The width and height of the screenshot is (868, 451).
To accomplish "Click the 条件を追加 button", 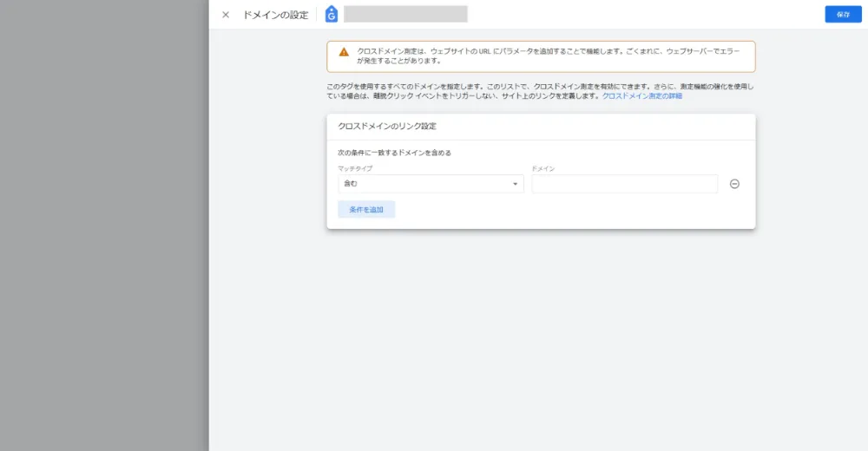I will click(x=366, y=209).
